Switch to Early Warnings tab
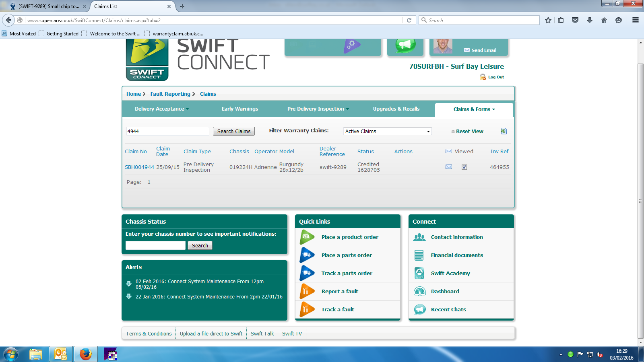644x362 pixels. click(x=240, y=109)
